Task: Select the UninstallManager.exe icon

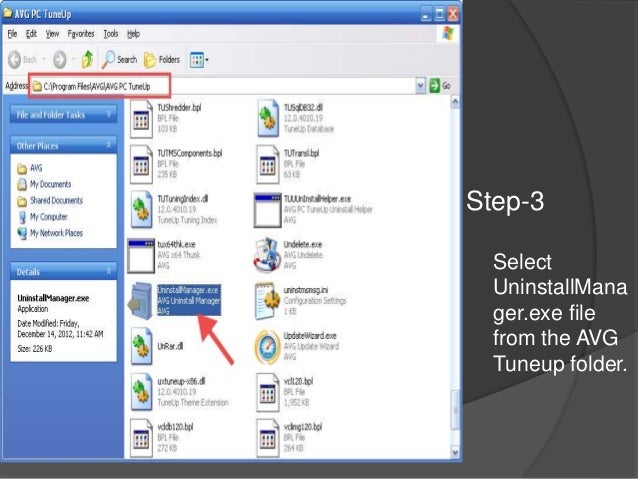Action: [140, 301]
